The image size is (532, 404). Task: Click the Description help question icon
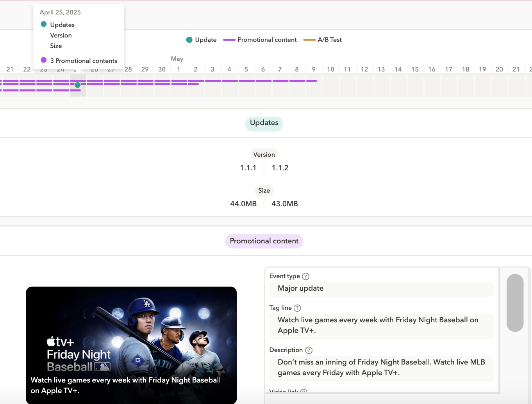coord(309,350)
